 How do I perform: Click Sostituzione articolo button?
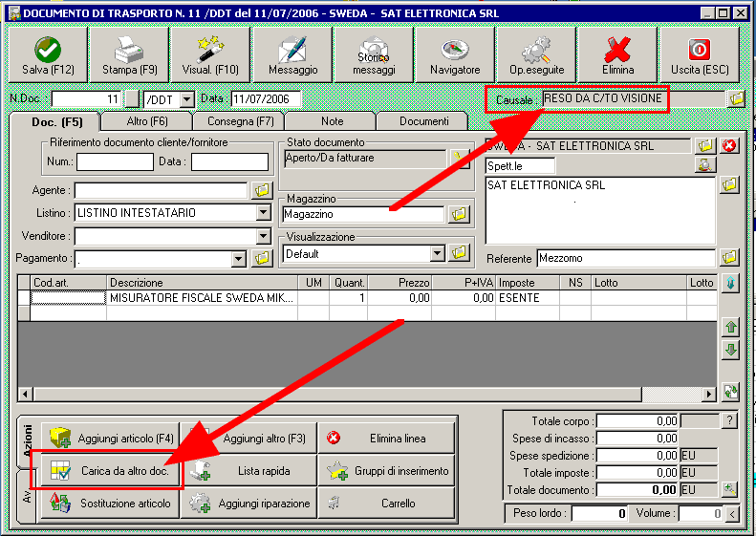point(111,504)
